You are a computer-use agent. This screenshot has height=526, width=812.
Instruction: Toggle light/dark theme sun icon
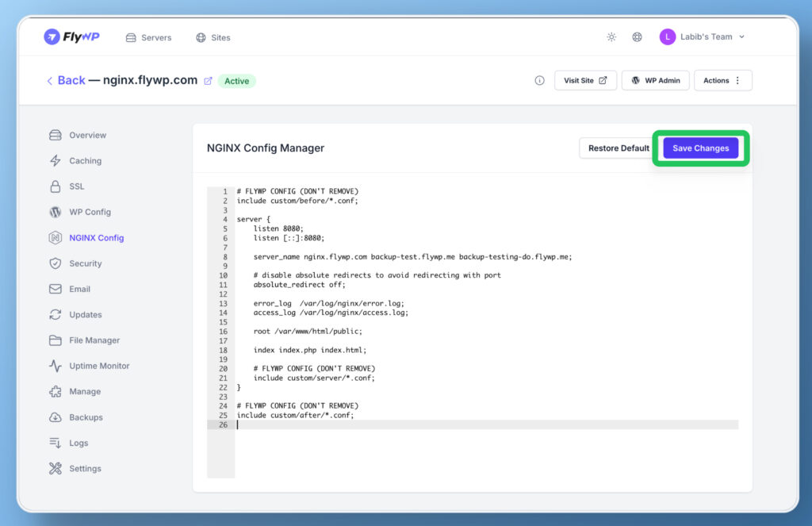611,36
